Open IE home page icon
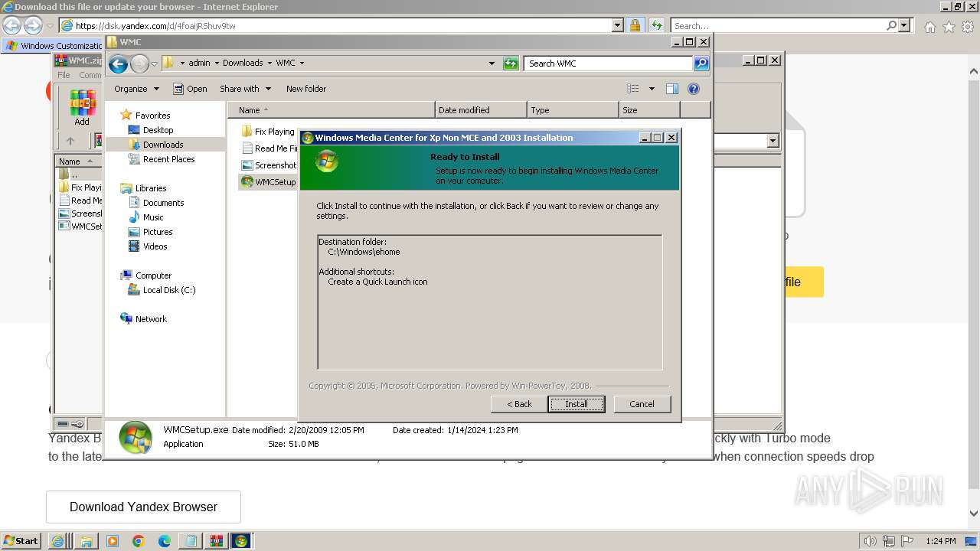Image resolution: width=980 pixels, height=551 pixels. 929,27
